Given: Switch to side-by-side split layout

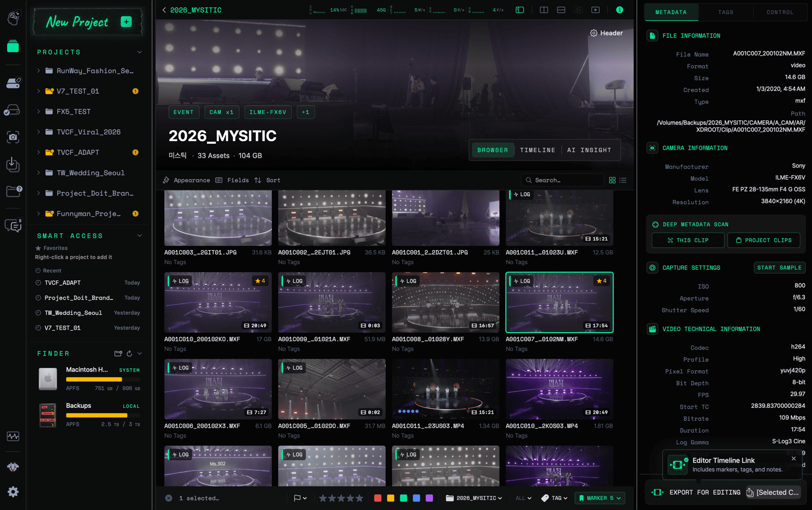Looking at the screenshot, I should click(544, 10).
